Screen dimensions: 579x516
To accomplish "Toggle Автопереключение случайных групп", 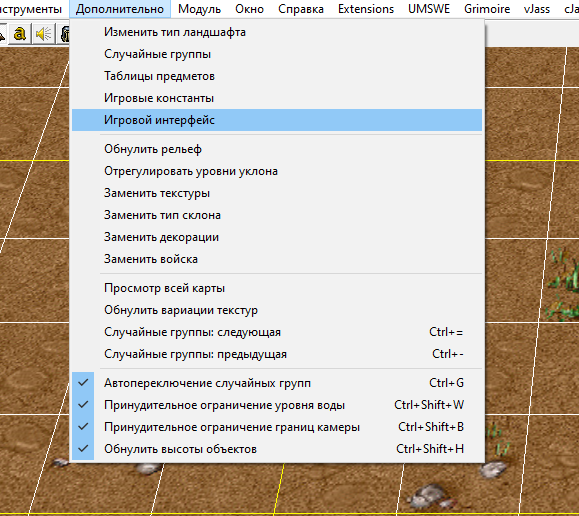I will click(x=277, y=383).
